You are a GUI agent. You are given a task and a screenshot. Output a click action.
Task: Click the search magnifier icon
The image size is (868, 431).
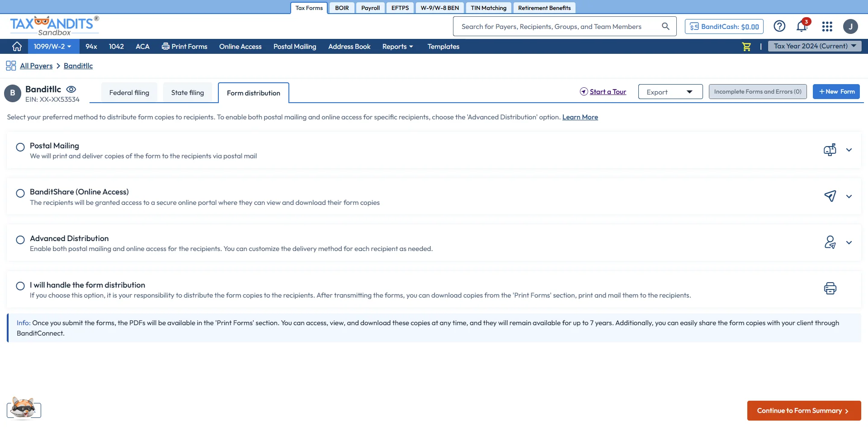pos(665,26)
